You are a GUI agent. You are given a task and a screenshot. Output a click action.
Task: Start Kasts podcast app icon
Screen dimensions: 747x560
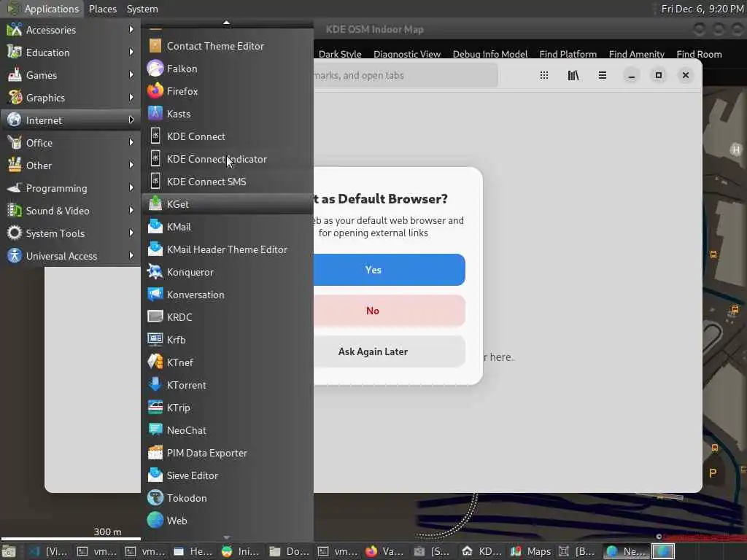pos(155,113)
